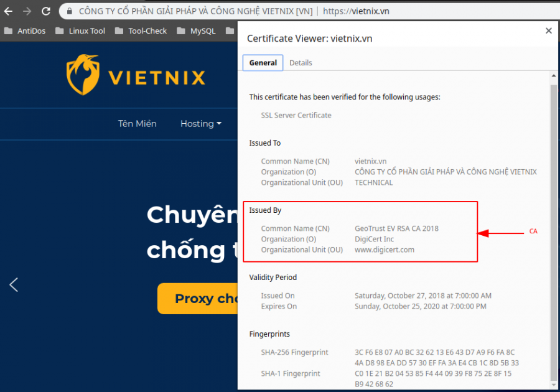Click the grayed-out forward navigation icon
Image resolution: width=560 pixels, height=392 pixels.
click(x=27, y=11)
